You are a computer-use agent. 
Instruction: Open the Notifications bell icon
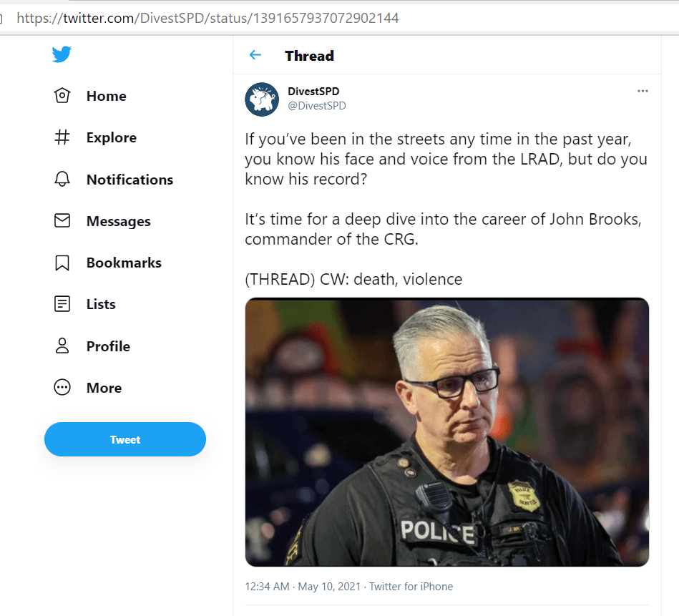tap(62, 180)
